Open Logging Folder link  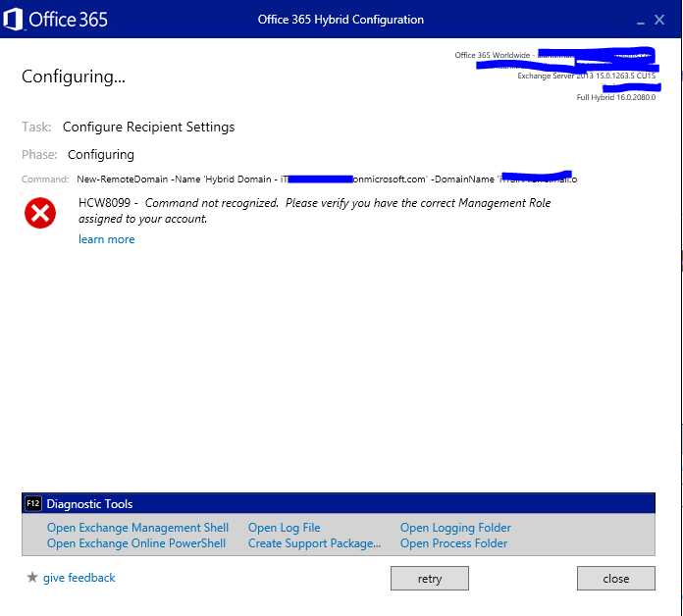click(455, 528)
